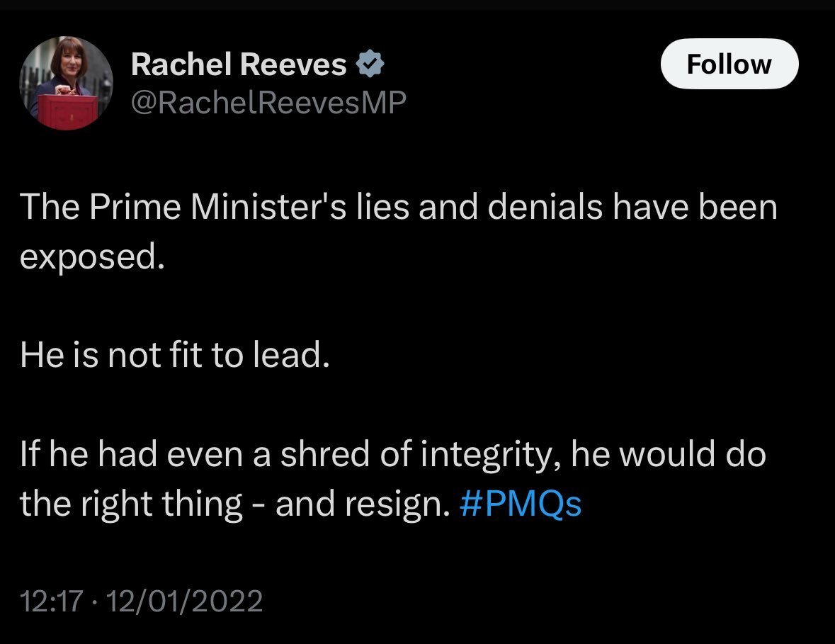835x644 pixels.
Task: Click the words 'the right thing'
Action: [x=131, y=504]
